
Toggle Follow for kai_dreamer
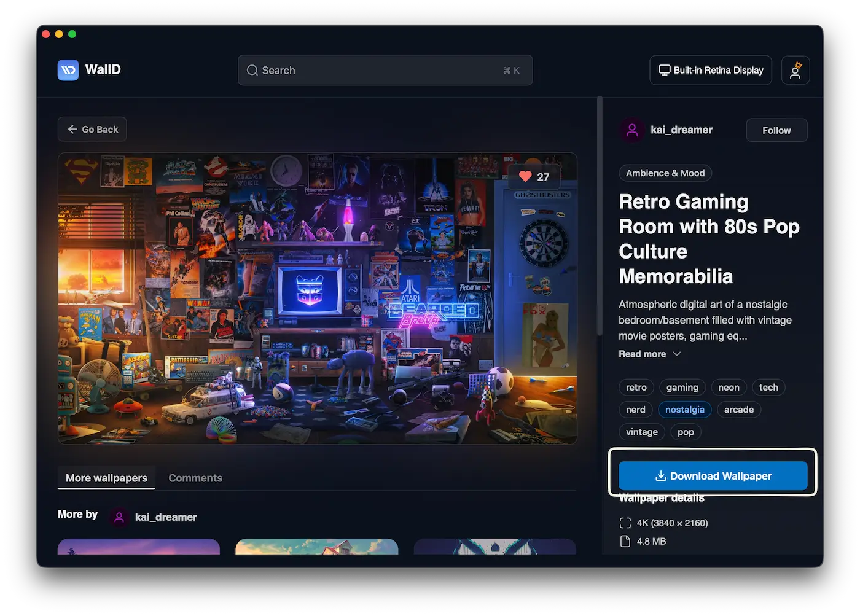(776, 130)
